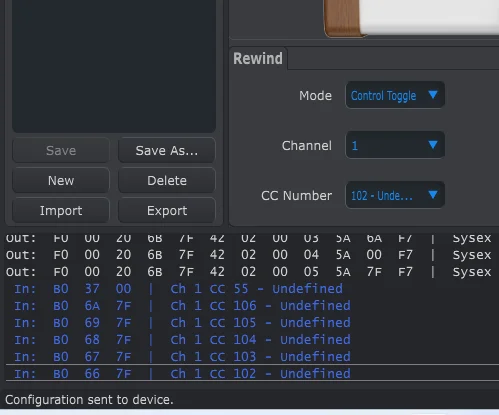Click the greyed-out Save button
This screenshot has height=415, width=499.
[61, 150]
